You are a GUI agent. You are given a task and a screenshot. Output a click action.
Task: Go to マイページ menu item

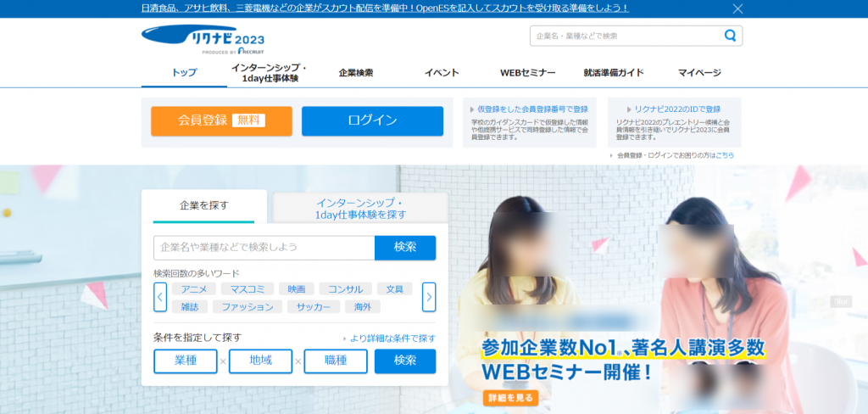pos(699,73)
